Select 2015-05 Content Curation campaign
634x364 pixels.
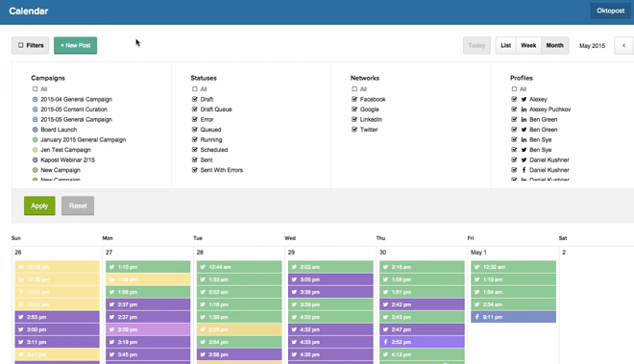(36, 109)
